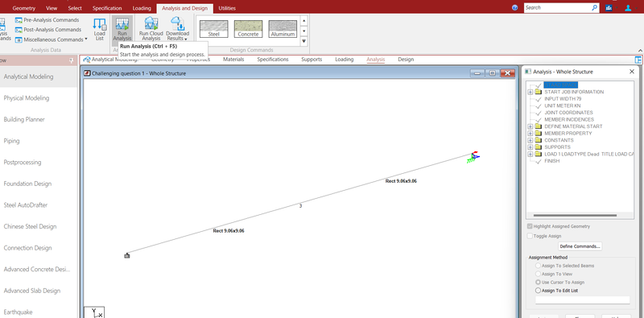The image size is (644, 318).
Task: Open the Load List tool
Action: [99, 29]
